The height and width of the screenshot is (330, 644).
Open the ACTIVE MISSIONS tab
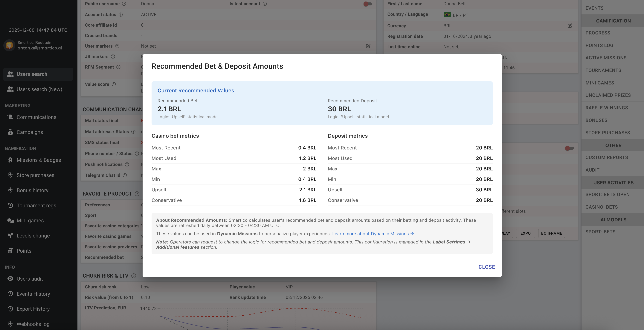[x=606, y=58]
